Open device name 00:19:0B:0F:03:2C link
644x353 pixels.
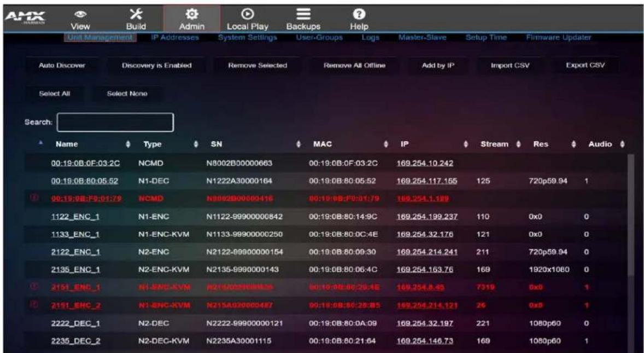(x=85, y=164)
